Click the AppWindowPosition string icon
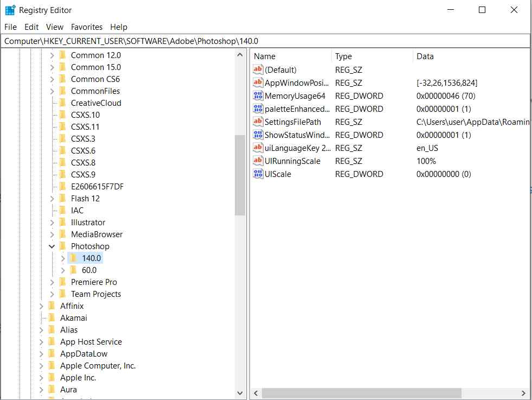 click(x=258, y=82)
